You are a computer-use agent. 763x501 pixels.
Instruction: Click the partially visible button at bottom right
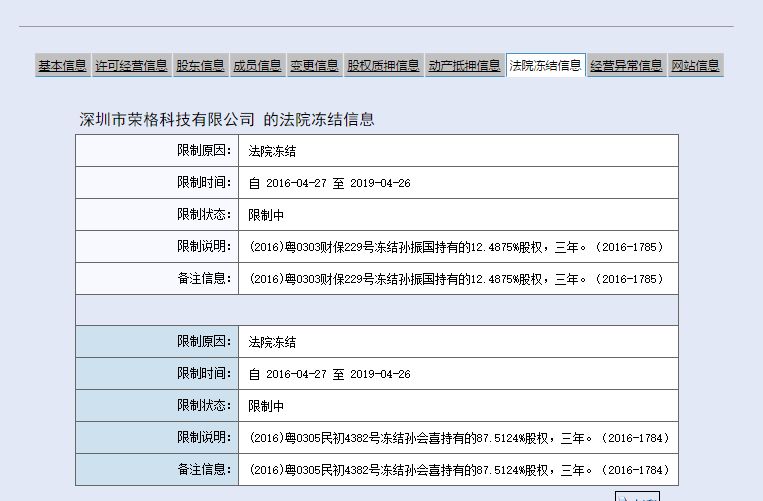pyautogui.click(x=637, y=496)
